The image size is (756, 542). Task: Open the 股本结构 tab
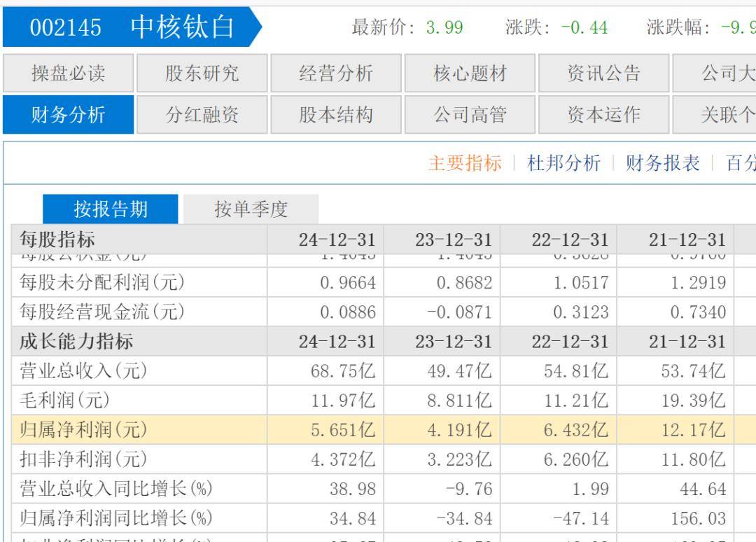[336, 115]
